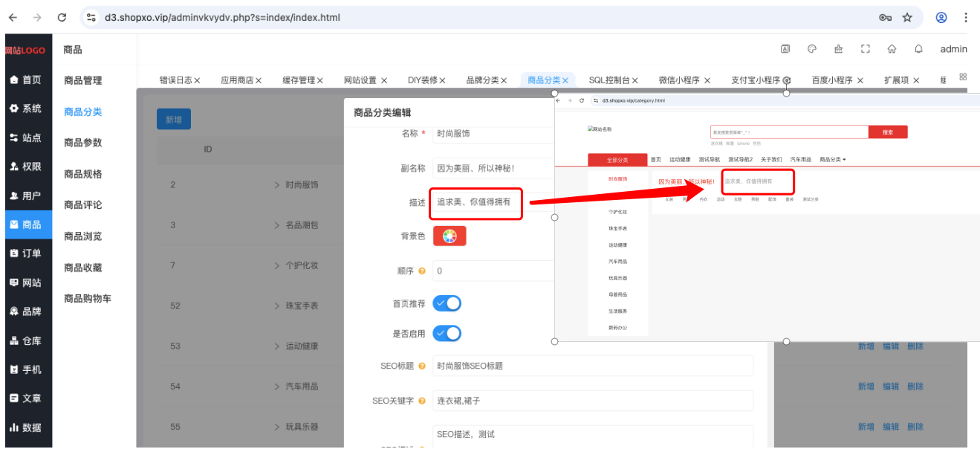The image size is (980, 449).
Task: Expand the 珠宝手表 category row
Action: [277, 306]
